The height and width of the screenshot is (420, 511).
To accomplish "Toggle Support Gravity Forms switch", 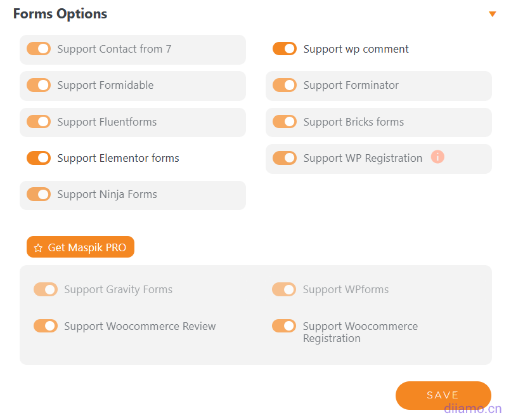I will (x=46, y=289).
